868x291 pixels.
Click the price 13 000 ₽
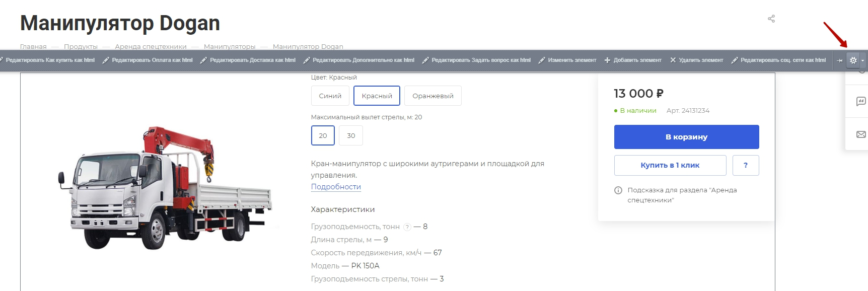(638, 94)
